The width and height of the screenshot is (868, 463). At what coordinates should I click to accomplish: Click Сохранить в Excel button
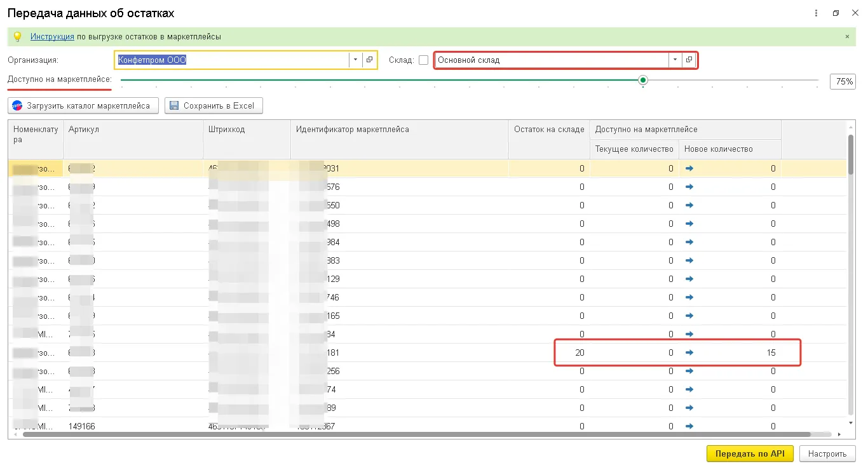point(214,105)
